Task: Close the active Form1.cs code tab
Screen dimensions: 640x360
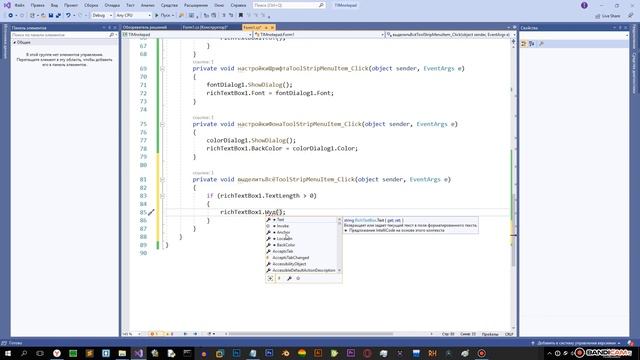Action: (272, 27)
